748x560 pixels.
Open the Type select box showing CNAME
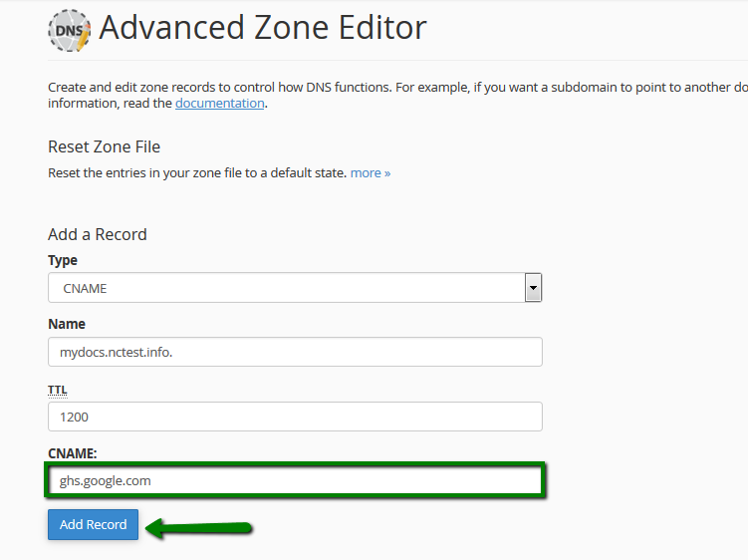click(295, 288)
